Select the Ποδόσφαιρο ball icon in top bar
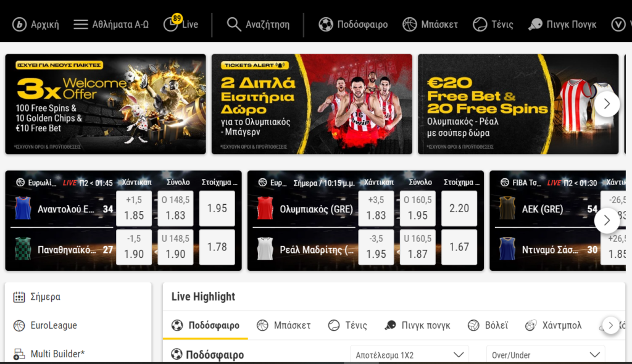 pos(326,25)
